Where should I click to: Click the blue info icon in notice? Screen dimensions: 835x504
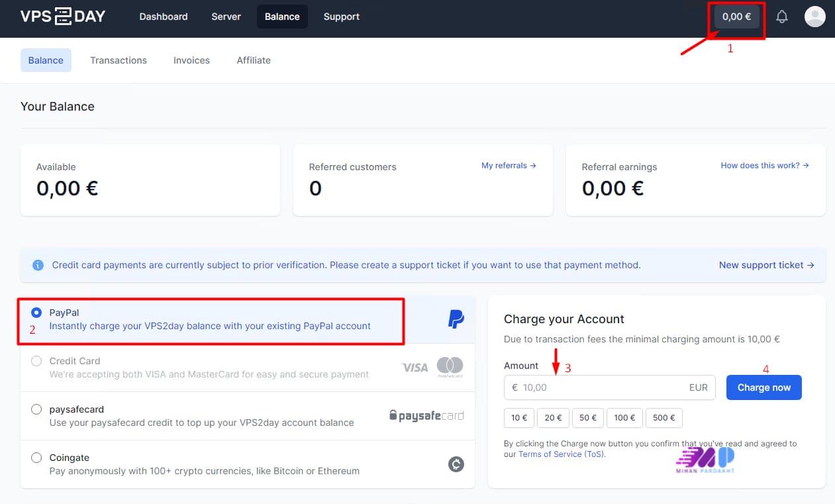(38, 265)
